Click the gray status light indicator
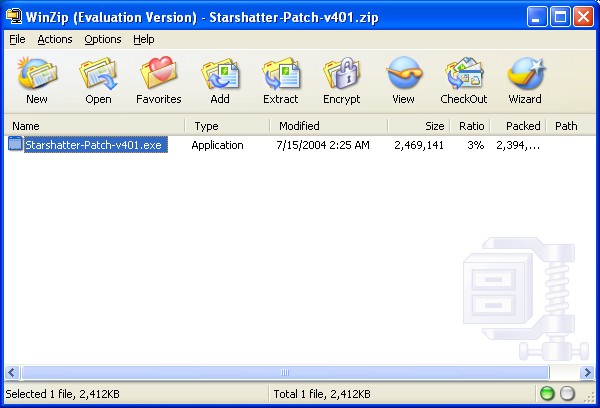600x408 pixels. coord(567,393)
